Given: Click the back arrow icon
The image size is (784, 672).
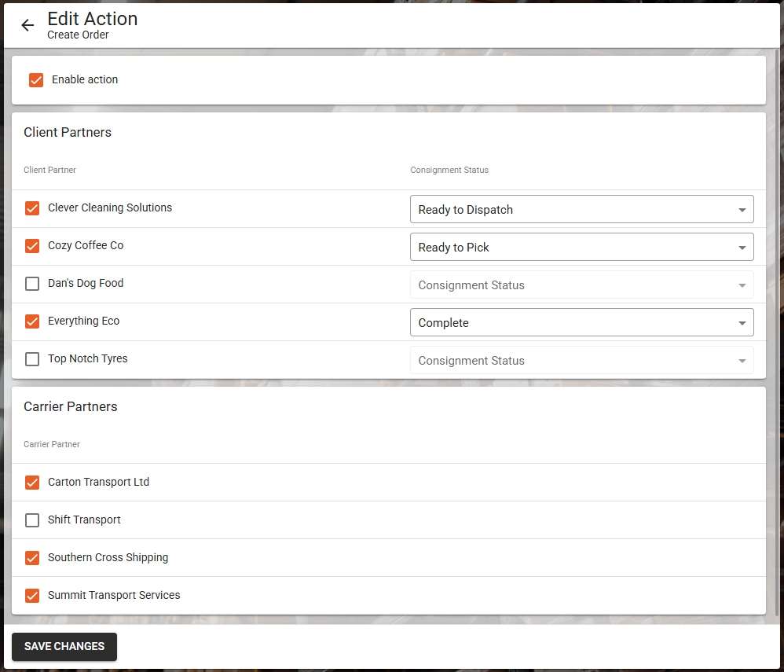Looking at the screenshot, I should (x=27, y=25).
